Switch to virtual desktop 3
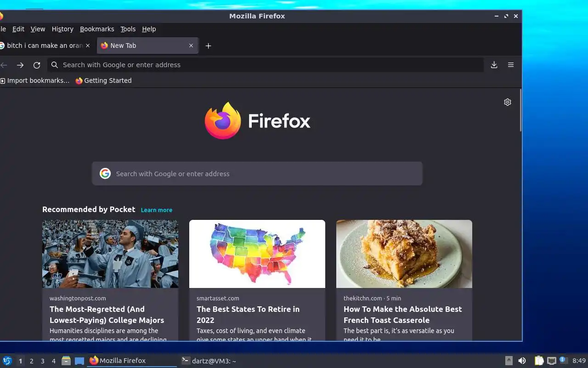This screenshot has width=588, height=368. [x=42, y=361]
